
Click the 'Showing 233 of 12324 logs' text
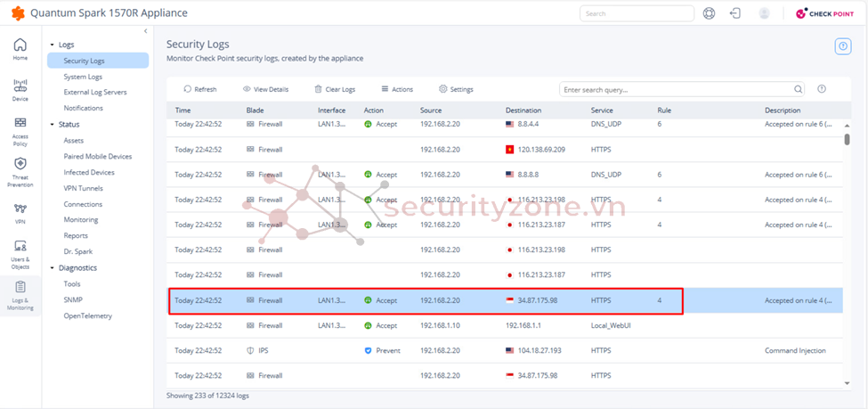pyautogui.click(x=207, y=396)
